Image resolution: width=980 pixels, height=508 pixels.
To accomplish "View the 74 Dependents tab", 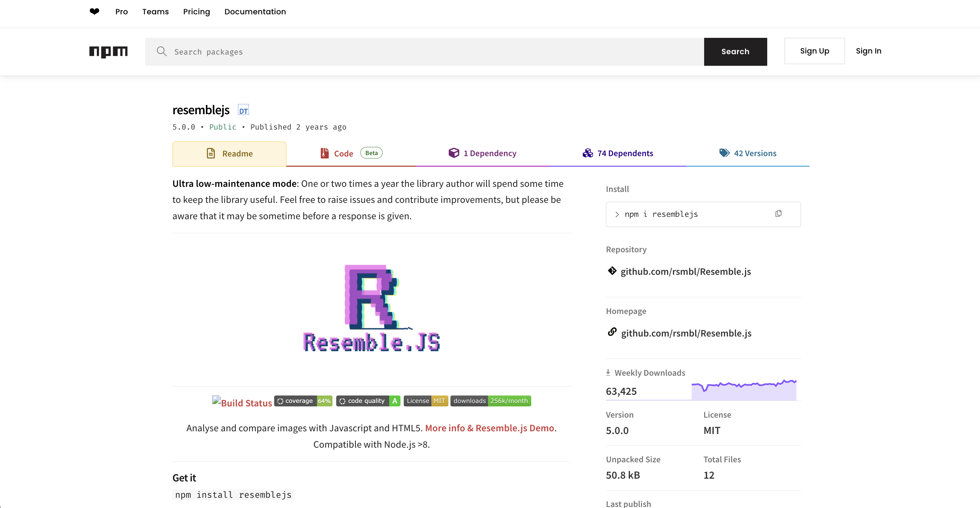I will coord(618,153).
